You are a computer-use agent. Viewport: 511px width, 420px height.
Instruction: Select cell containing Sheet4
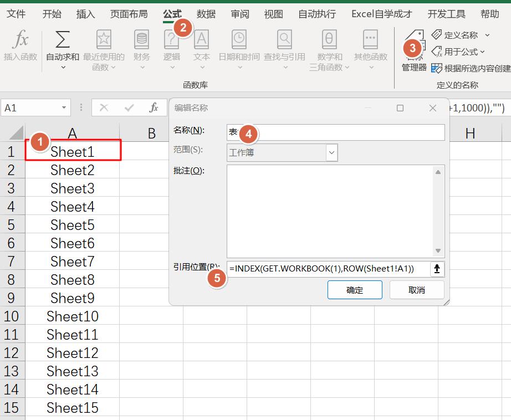pos(73,206)
